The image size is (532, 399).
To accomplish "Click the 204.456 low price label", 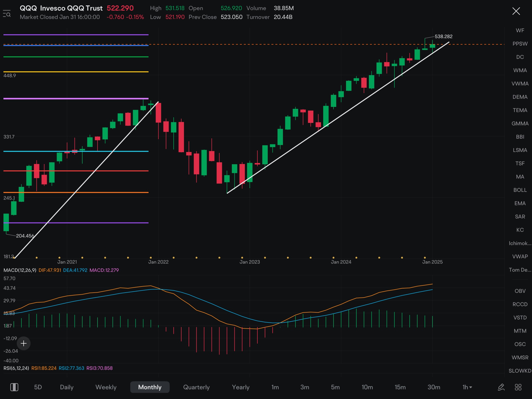I will coord(25,236).
